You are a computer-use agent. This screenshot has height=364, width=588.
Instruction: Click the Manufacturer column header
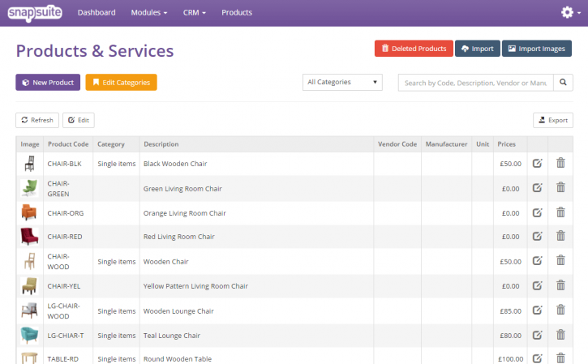[x=446, y=144]
